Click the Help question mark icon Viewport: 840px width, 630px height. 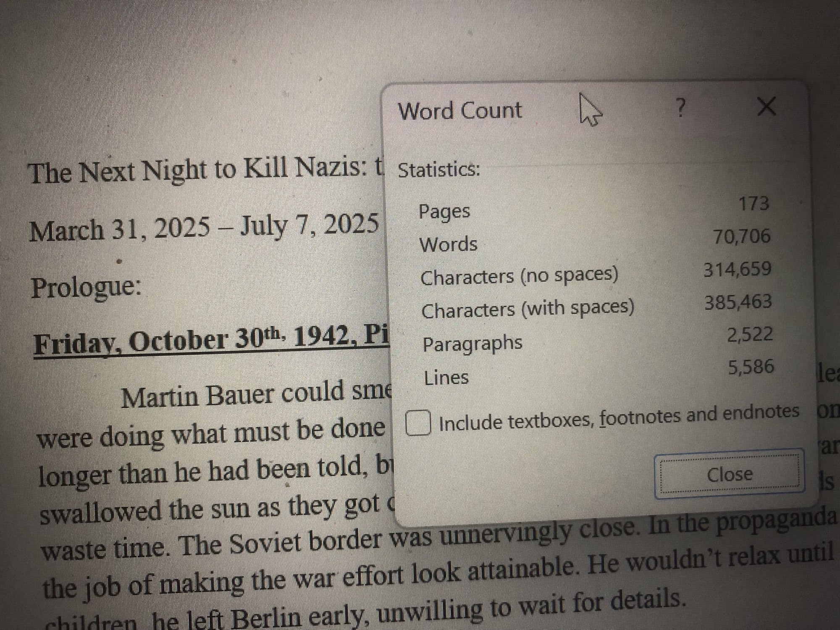point(680,108)
